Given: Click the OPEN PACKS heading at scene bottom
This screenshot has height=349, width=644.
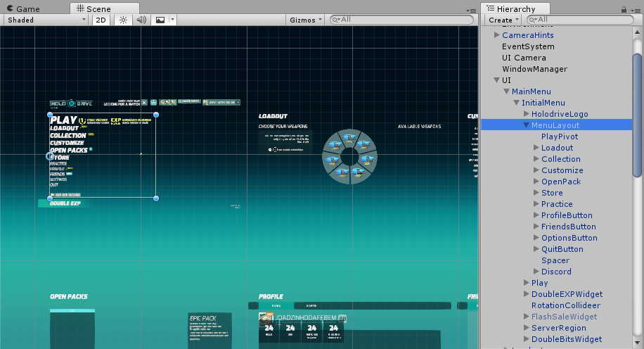Looking at the screenshot, I should click(x=69, y=296).
